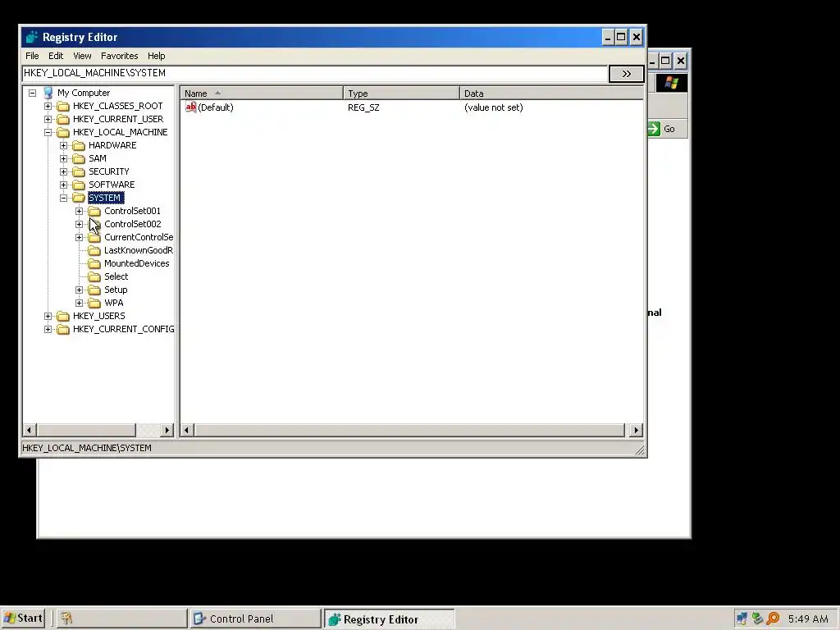Open the File menu
The width and height of the screenshot is (840, 630).
point(32,56)
